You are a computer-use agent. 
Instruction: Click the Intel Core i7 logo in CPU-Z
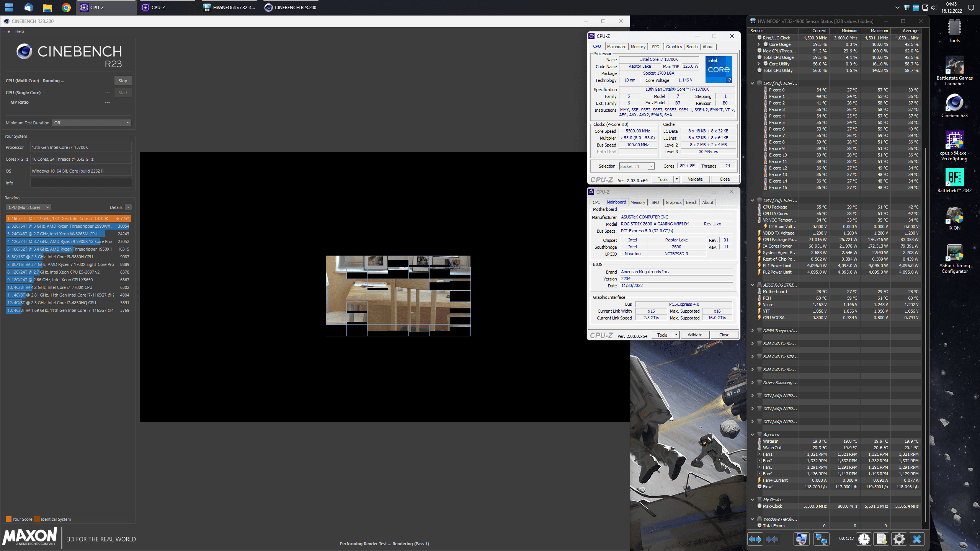click(719, 69)
